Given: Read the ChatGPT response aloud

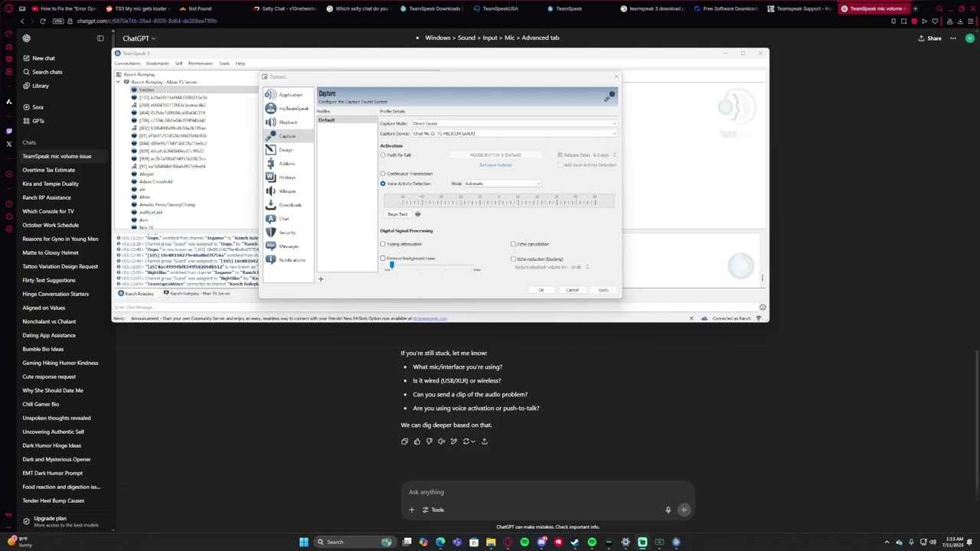Looking at the screenshot, I should point(441,442).
